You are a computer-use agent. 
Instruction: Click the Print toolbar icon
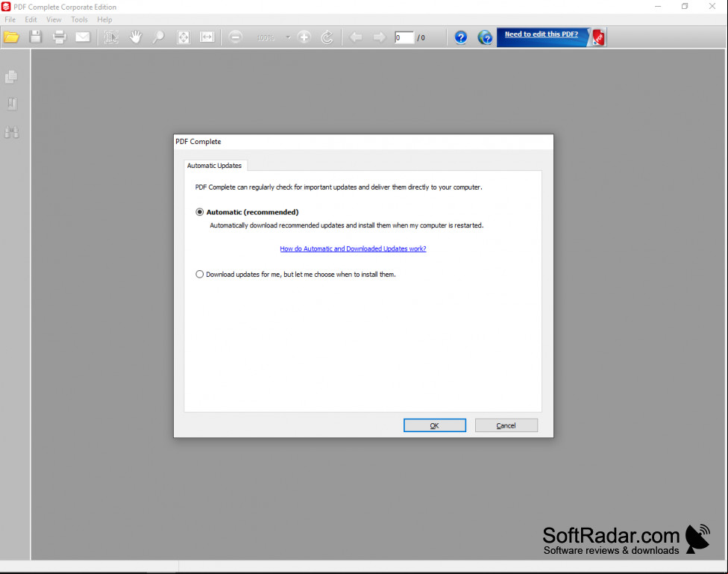tap(59, 37)
